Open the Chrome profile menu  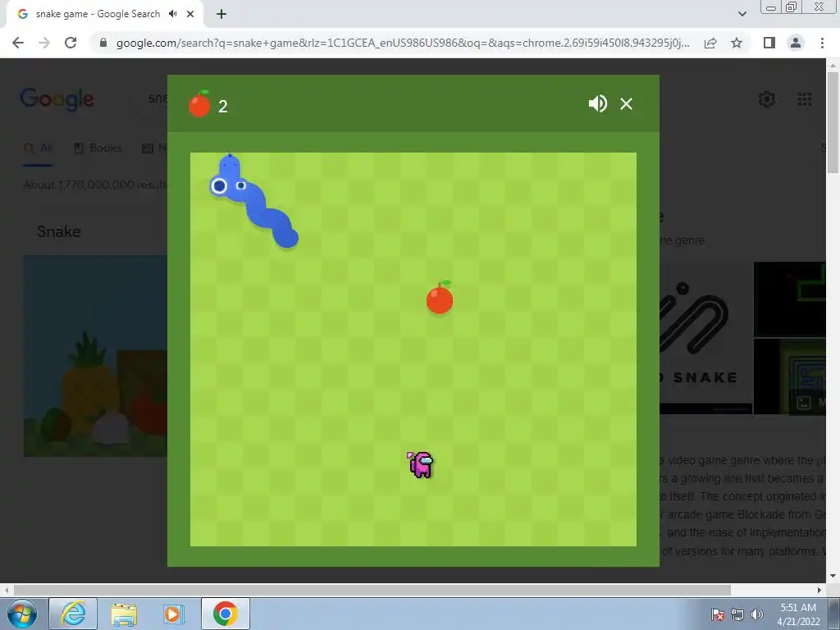pos(796,43)
